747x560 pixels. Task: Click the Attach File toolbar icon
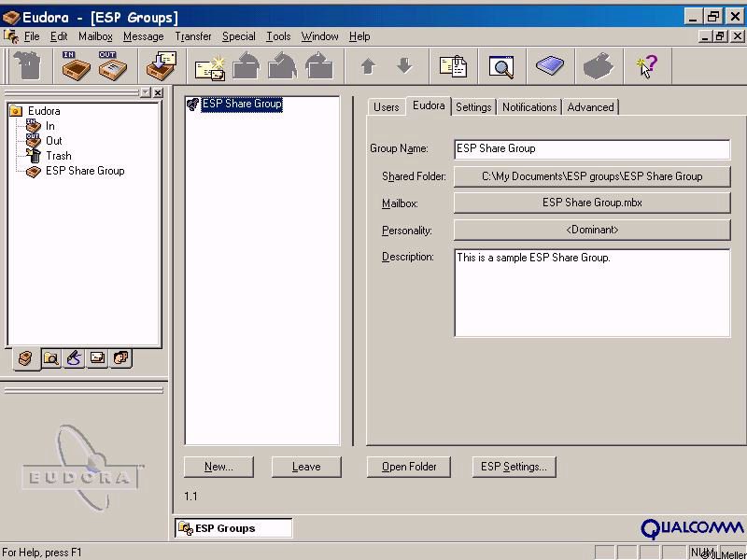(453, 66)
